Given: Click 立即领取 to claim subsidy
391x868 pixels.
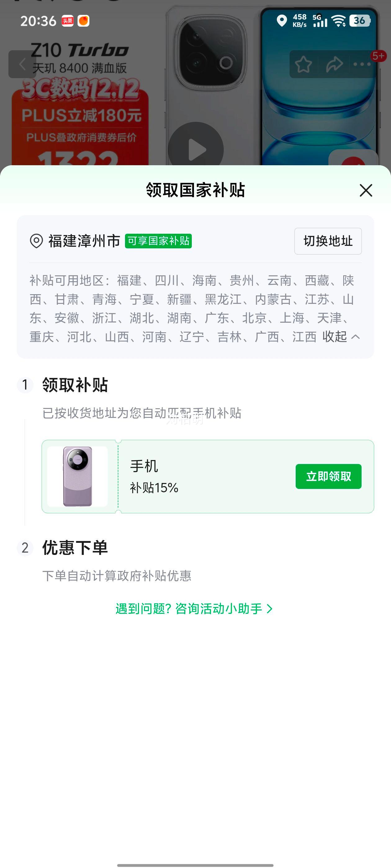Looking at the screenshot, I should pyautogui.click(x=328, y=476).
